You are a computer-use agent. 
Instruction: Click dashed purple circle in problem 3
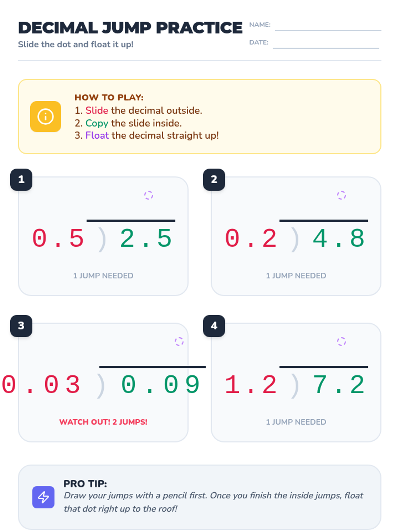pos(179,341)
